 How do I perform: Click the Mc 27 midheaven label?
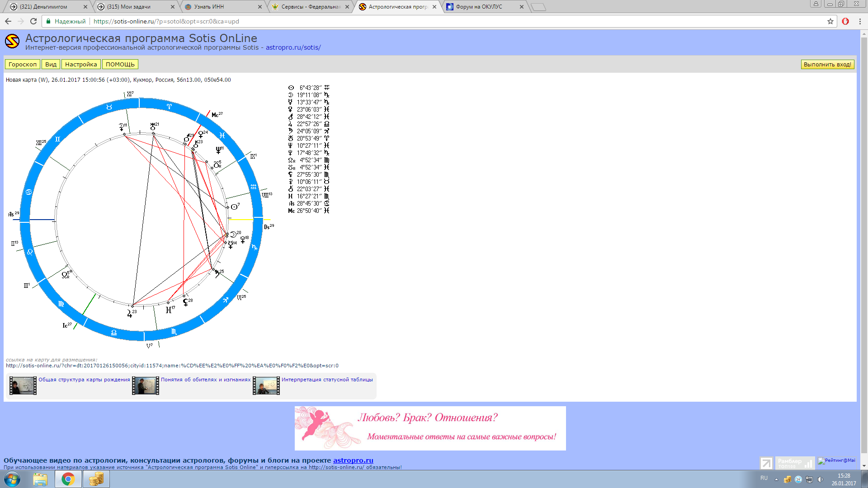(x=217, y=115)
